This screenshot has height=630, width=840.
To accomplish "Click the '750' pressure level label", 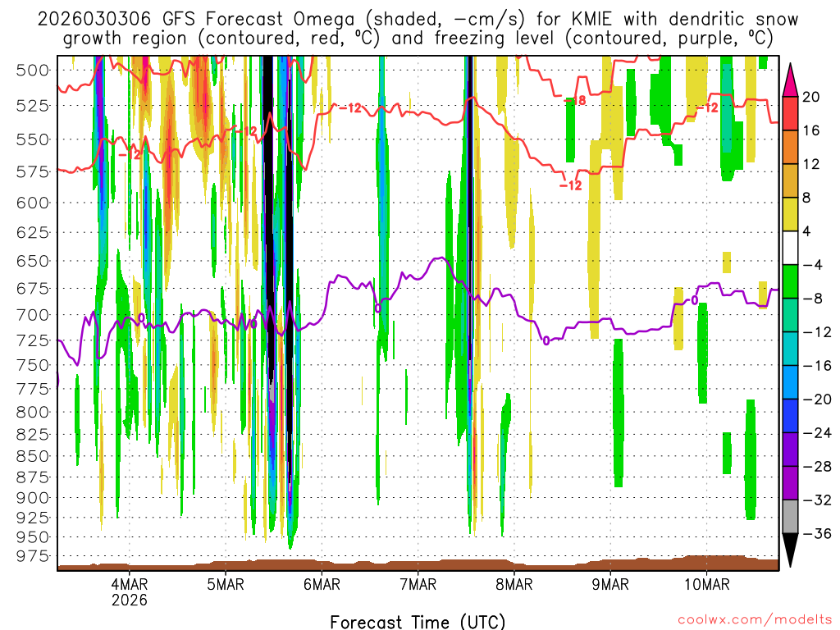I will pos(33,365).
